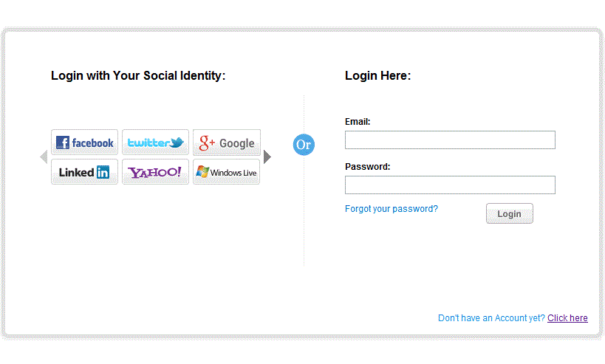
Task: Click the 'Email:' field label
Action: tap(358, 122)
